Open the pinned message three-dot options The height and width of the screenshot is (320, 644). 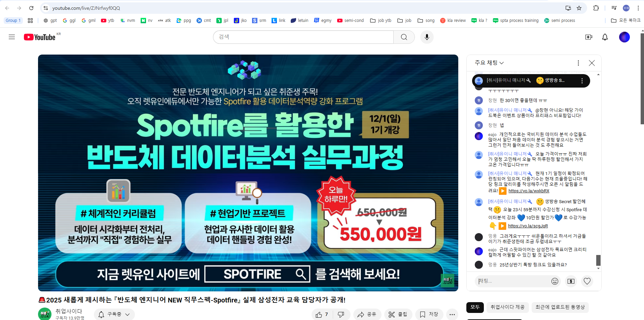(x=582, y=81)
